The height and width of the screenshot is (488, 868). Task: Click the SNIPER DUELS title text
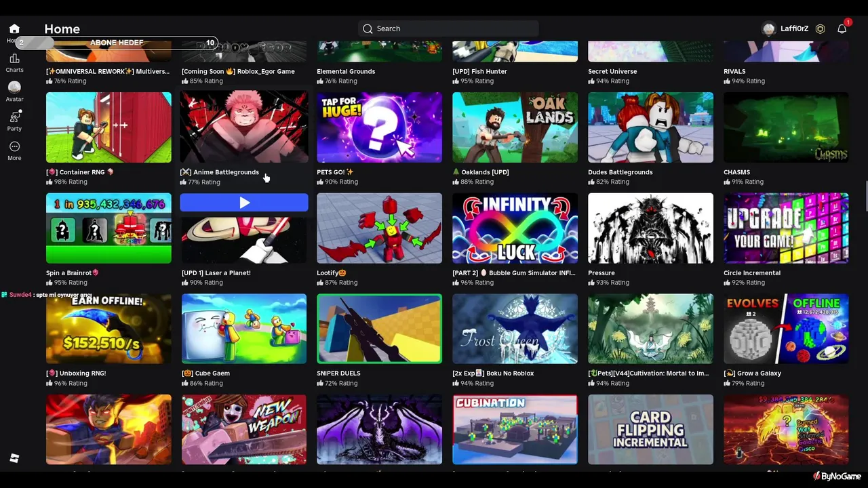pos(338,373)
